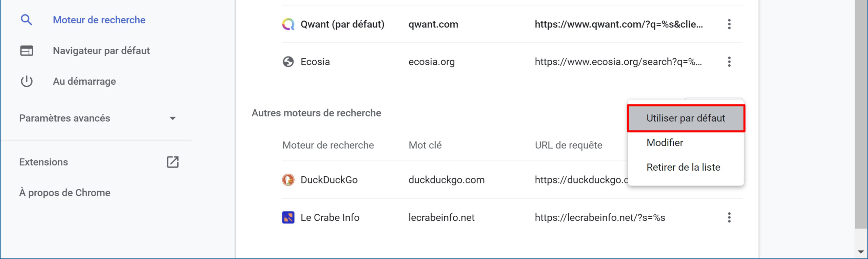Go to Au démarrage settings
Image resolution: width=868 pixels, height=259 pixels.
pos(84,81)
